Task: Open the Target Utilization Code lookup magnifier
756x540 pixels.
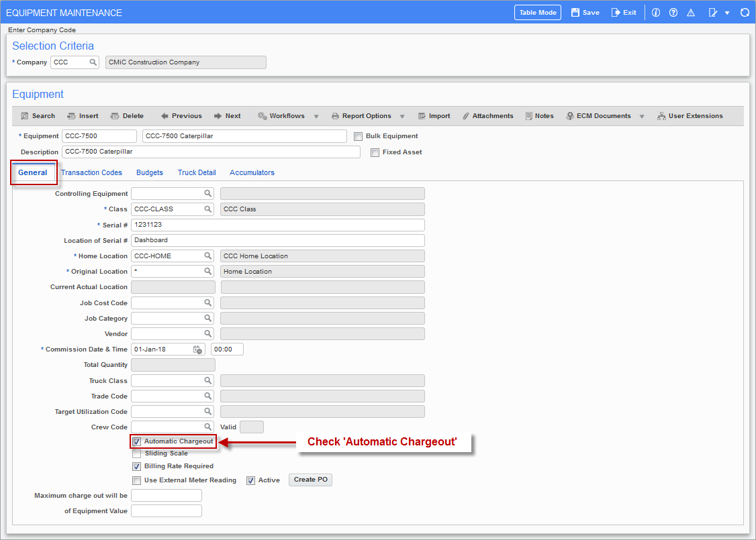Action: pos(208,411)
